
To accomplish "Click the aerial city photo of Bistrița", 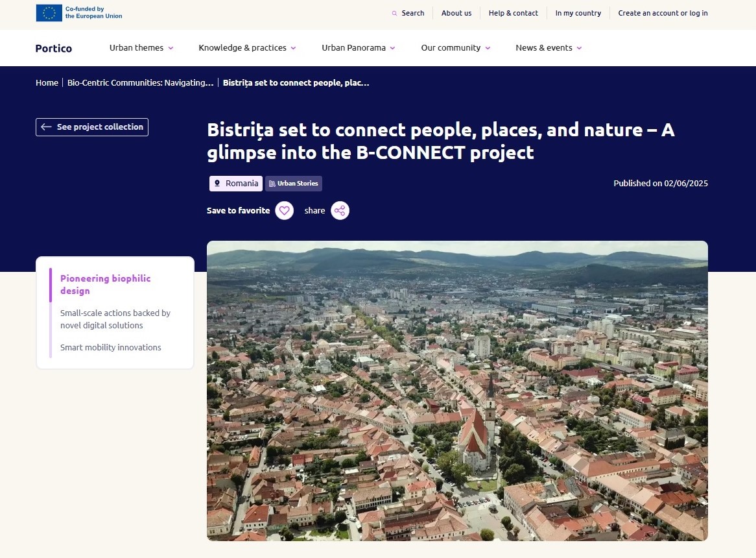I will (457, 391).
